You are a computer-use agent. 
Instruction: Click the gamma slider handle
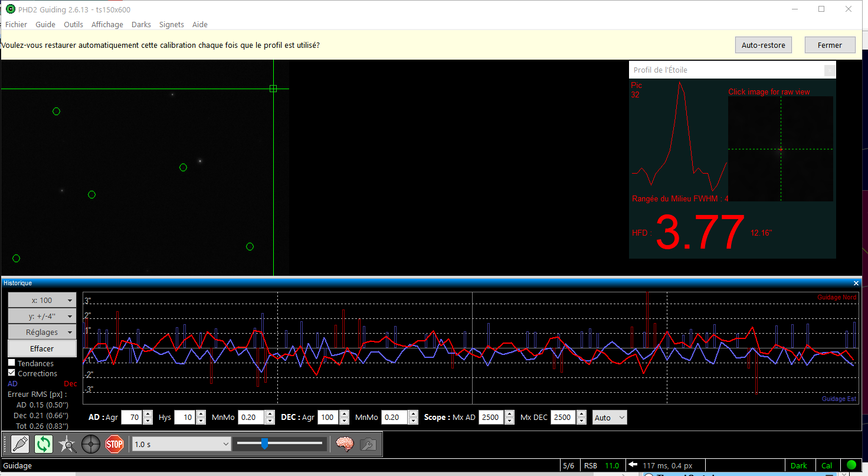click(x=264, y=444)
